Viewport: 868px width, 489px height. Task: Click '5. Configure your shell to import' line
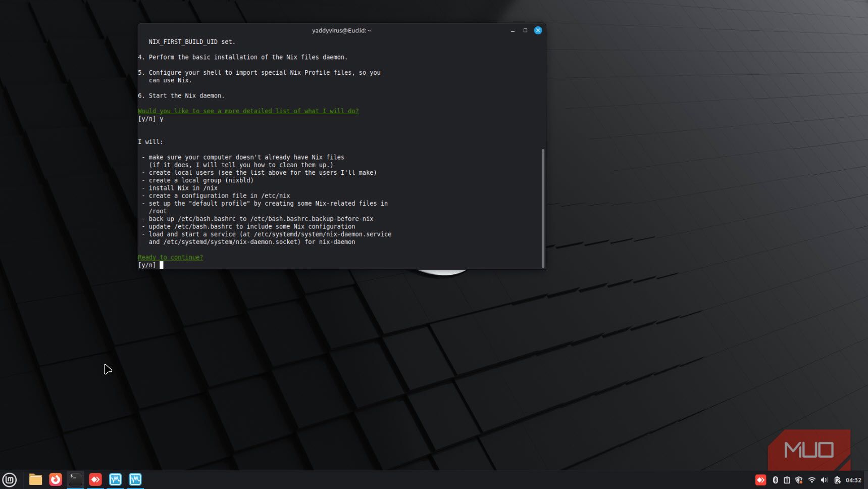coord(259,72)
